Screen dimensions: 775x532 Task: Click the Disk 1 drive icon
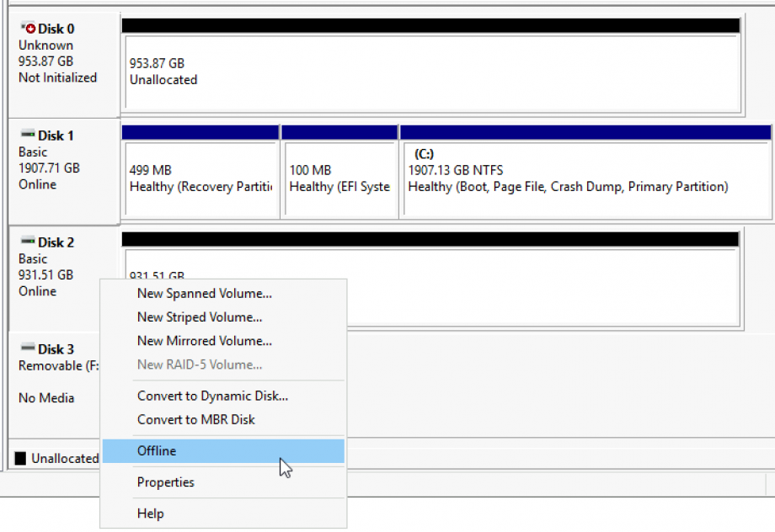pos(28,136)
